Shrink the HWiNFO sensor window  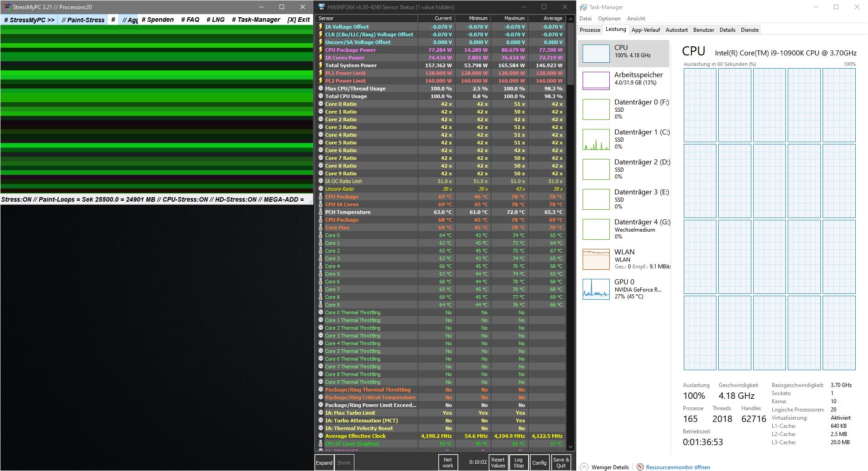[344, 462]
